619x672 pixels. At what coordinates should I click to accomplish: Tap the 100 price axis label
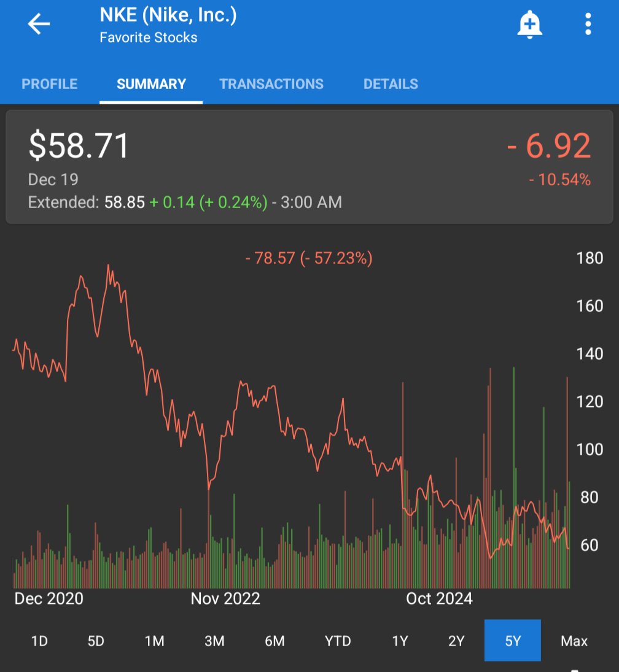click(590, 450)
